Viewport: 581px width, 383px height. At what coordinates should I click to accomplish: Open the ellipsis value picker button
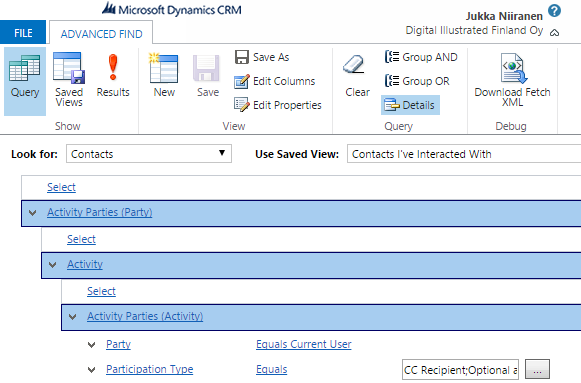(x=537, y=369)
